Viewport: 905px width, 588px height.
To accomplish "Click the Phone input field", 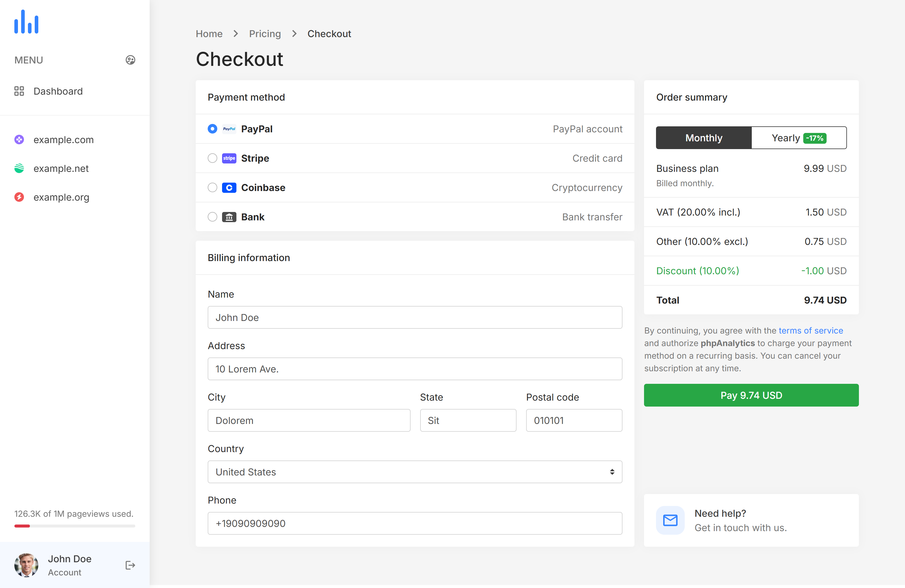I will pyautogui.click(x=414, y=523).
